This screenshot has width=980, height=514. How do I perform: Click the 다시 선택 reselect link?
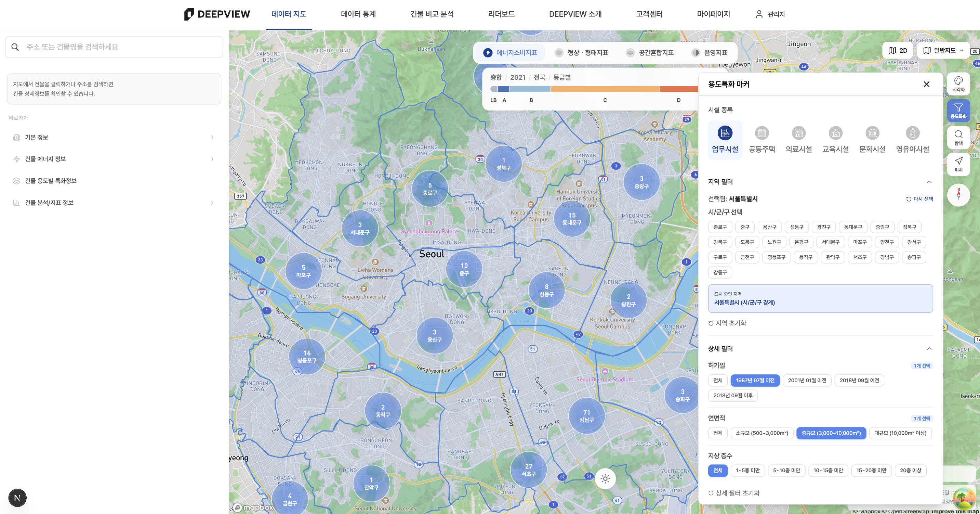coord(919,199)
